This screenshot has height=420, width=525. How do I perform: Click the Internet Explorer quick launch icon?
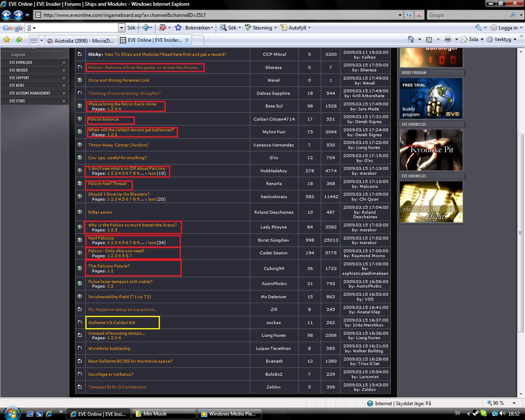49,414
